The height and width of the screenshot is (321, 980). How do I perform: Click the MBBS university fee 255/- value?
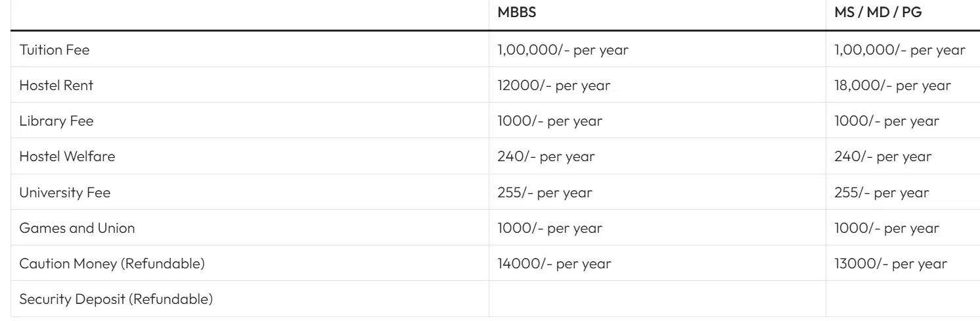pyautogui.click(x=545, y=193)
